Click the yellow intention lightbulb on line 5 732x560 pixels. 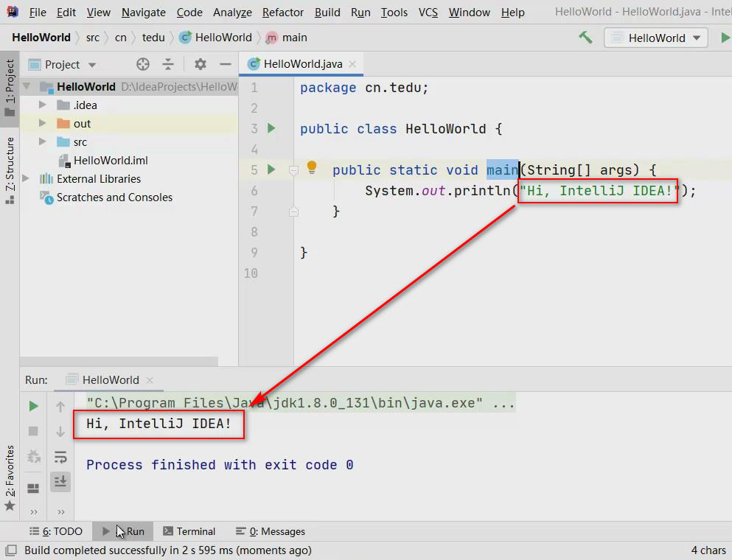click(x=312, y=168)
